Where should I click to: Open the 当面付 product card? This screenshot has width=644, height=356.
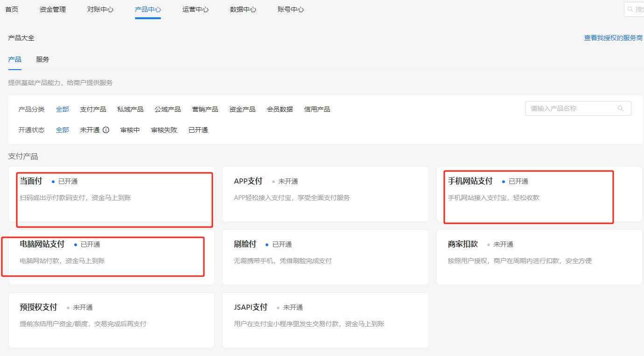tap(112, 194)
